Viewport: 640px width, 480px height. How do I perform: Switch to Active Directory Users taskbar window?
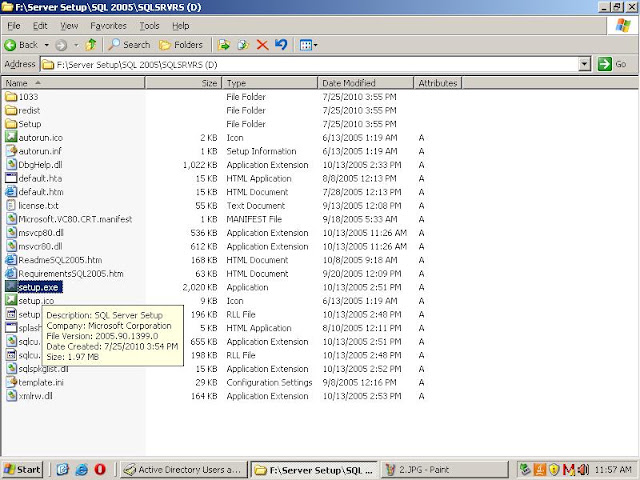[x=184, y=470]
